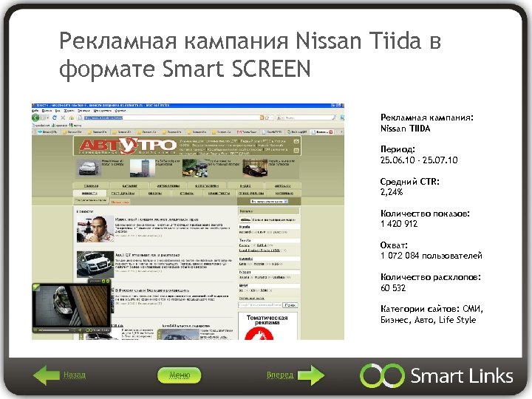532x399 pixels.
Task: Click the browser home icon
Action: pyautogui.click(x=71, y=117)
